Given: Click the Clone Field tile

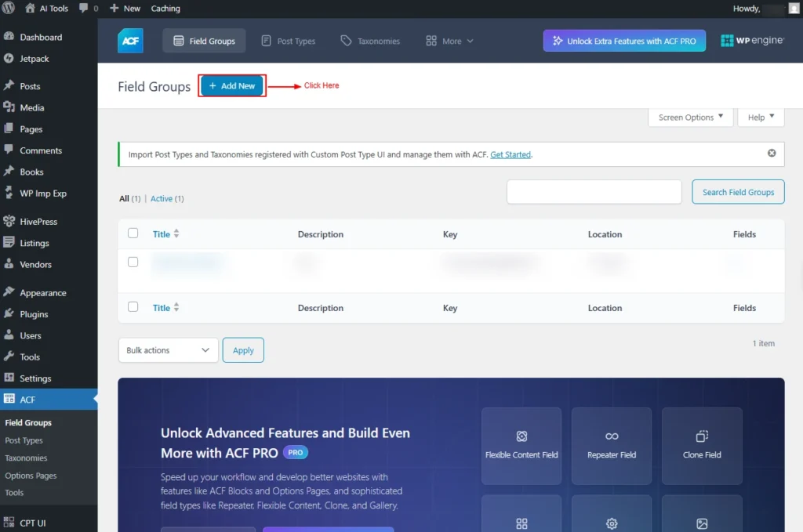Looking at the screenshot, I should (702, 445).
